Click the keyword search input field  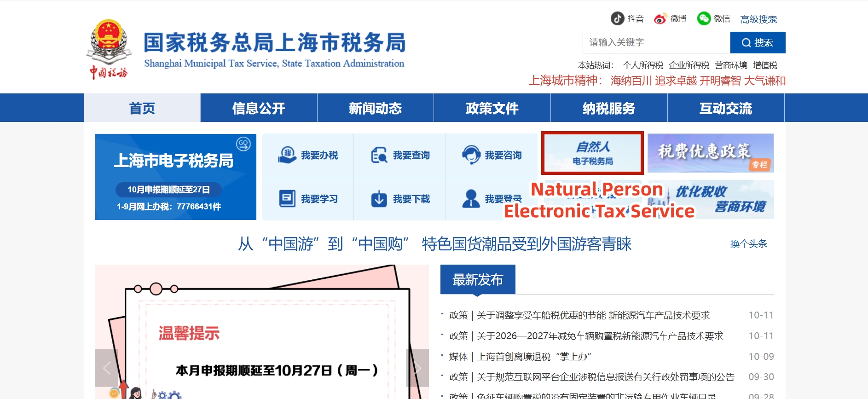click(x=656, y=43)
